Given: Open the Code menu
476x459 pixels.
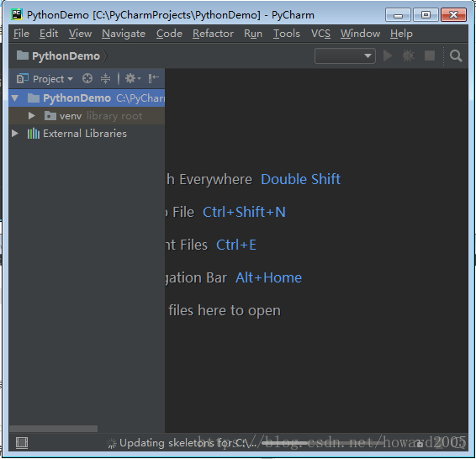Looking at the screenshot, I should [169, 34].
